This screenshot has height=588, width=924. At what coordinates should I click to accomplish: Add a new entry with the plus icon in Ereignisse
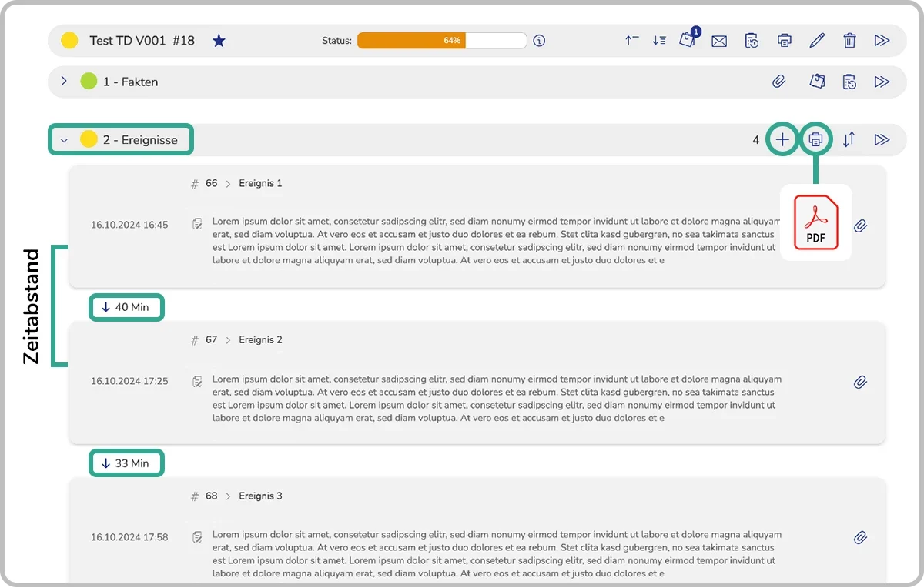point(782,140)
